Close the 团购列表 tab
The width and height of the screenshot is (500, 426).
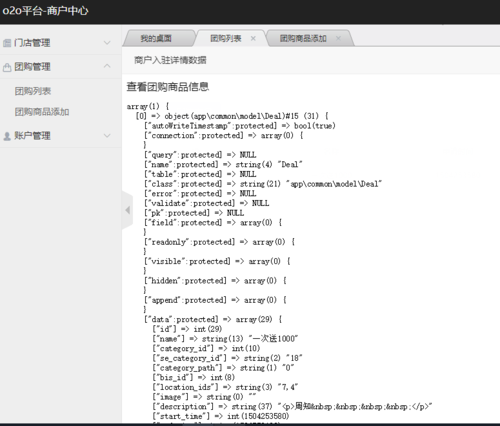(253, 39)
